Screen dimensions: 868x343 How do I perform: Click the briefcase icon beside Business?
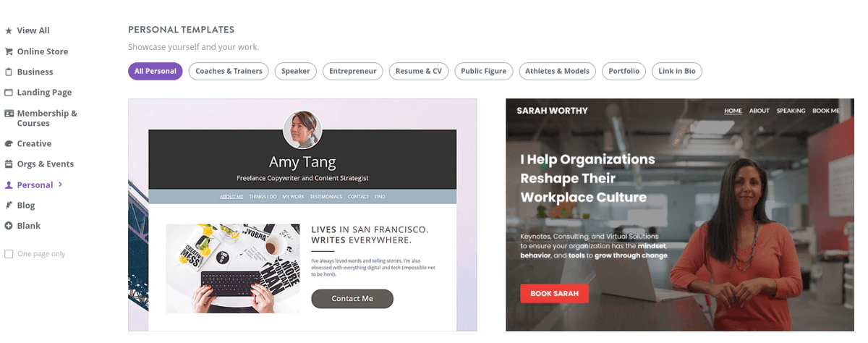9,72
